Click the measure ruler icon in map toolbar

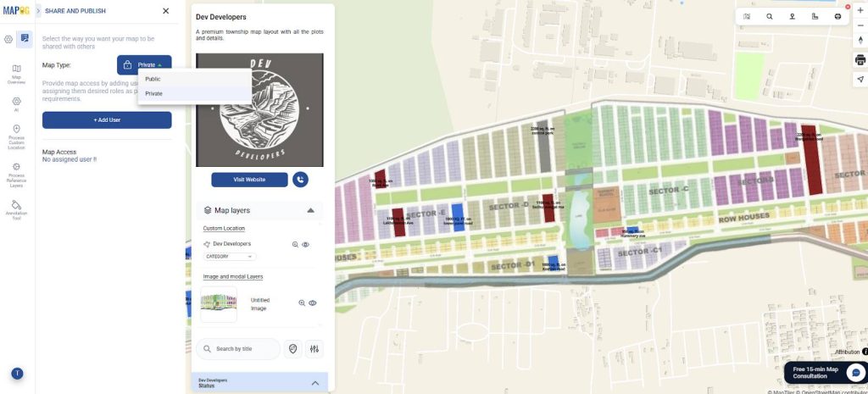pos(815,17)
